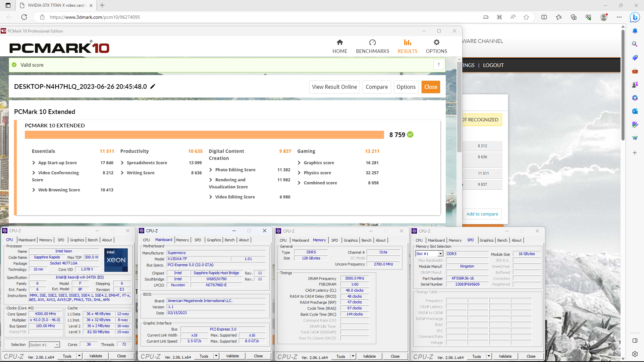Open a new browser tab
The width and height of the screenshot is (644, 362).
(102, 5)
